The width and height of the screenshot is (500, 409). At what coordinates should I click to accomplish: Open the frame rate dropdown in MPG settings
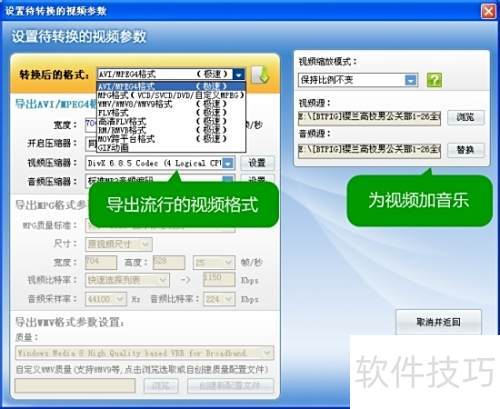pos(214,263)
